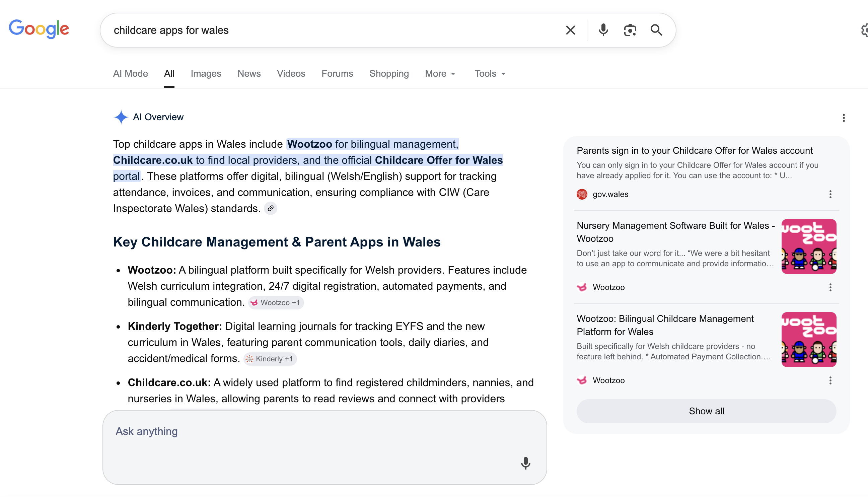The width and height of the screenshot is (868, 497).
Task: Switch to AI Mode tab
Action: coord(130,74)
